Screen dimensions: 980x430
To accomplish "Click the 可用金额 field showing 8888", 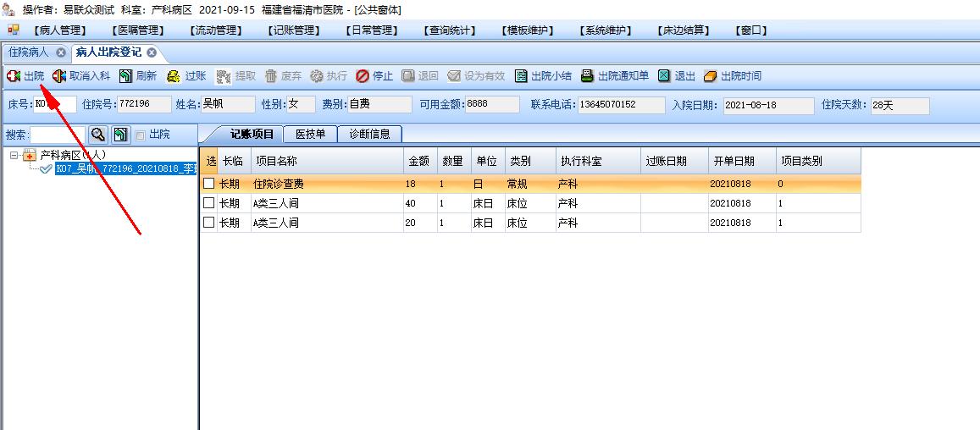I will pos(492,104).
